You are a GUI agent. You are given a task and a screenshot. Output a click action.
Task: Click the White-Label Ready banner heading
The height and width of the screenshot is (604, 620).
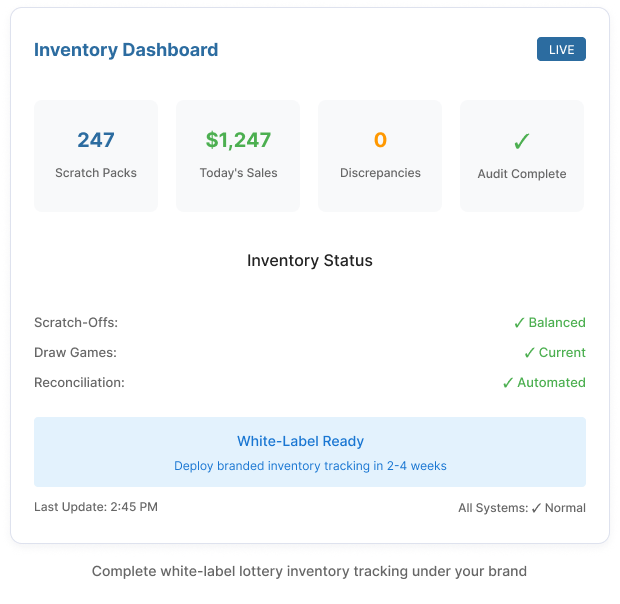[300, 441]
